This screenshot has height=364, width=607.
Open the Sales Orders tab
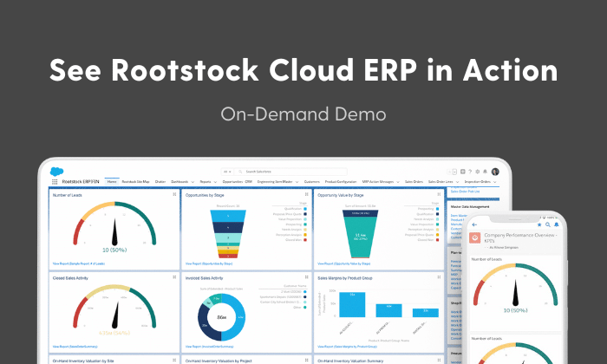414,181
